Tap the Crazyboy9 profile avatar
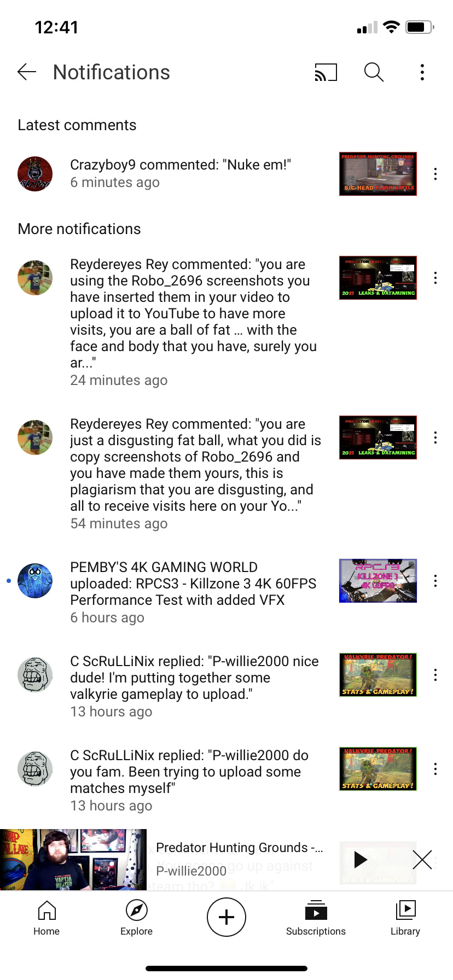 pos(35,174)
